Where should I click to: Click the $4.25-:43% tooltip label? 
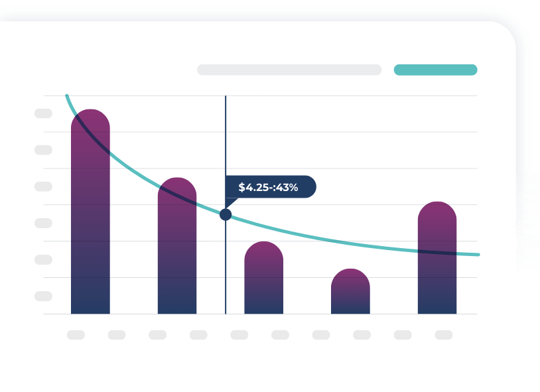pos(269,187)
